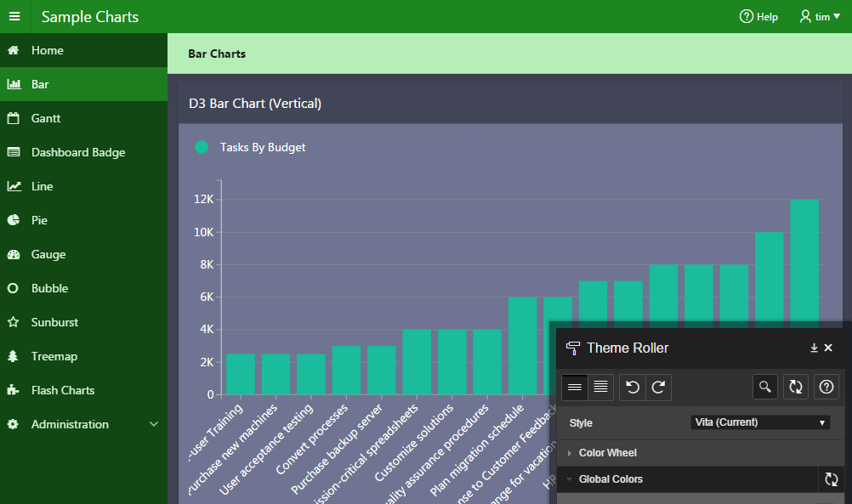Switch to common properties view button
The image size is (852, 504).
575,388
